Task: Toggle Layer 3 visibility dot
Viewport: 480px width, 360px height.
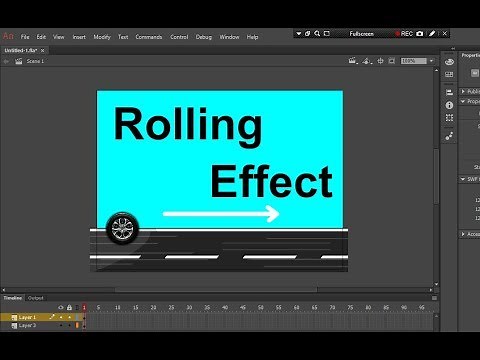Action: point(61,325)
